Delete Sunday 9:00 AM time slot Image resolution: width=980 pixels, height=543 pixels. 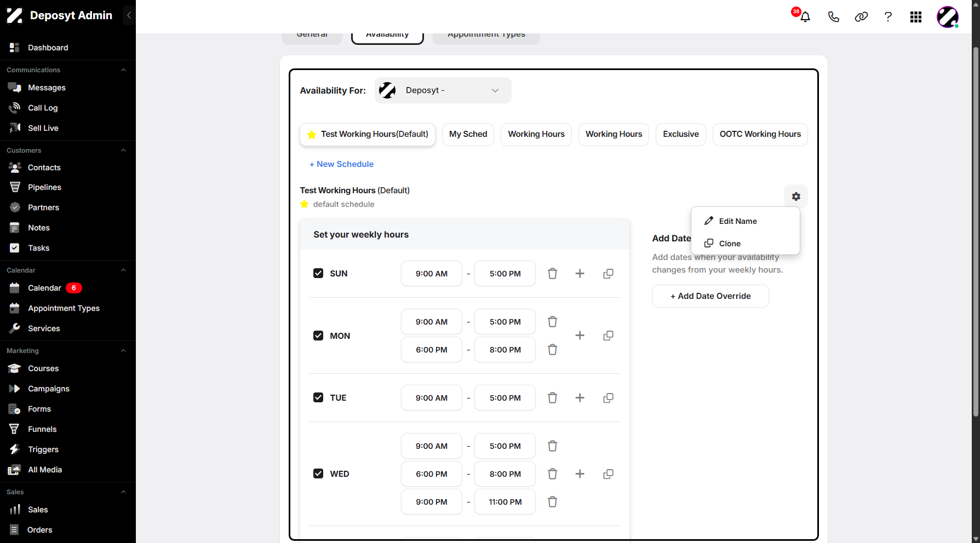coord(552,274)
